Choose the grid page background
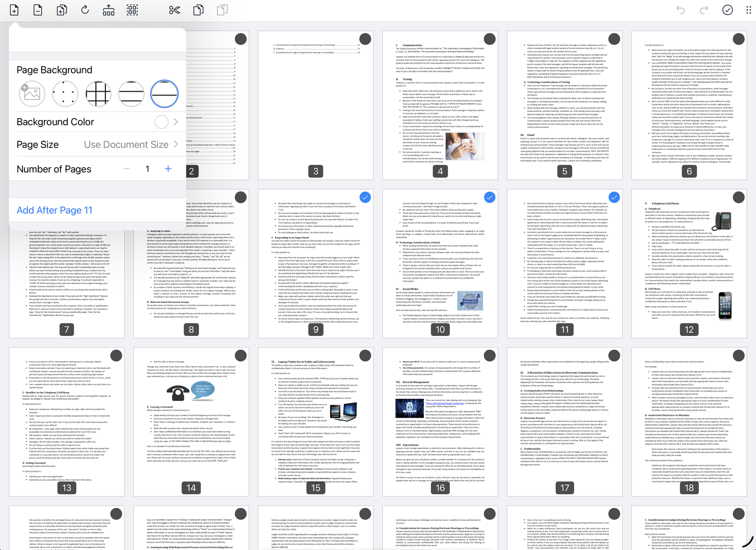This screenshot has height=550, width=756. [x=98, y=94]
